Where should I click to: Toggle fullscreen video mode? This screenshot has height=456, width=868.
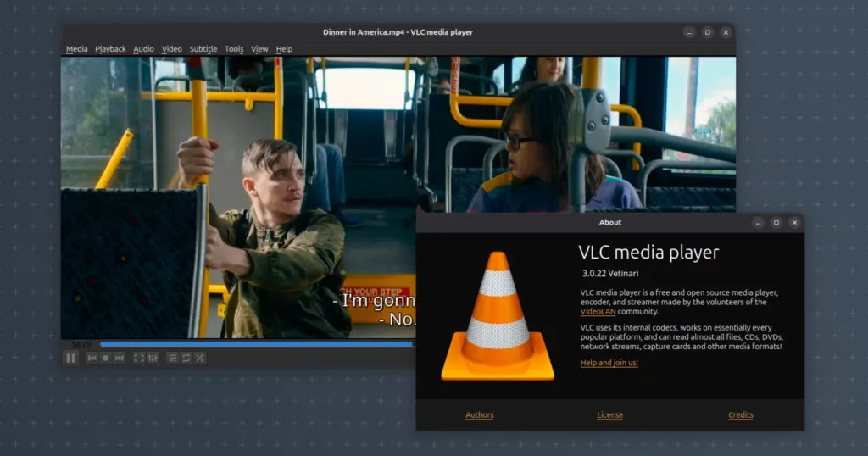point(139,359)
